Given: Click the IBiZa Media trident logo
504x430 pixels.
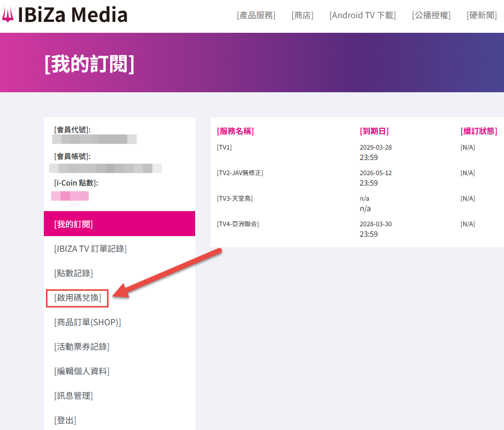Looking at the screenshot, I should [8, 15].
